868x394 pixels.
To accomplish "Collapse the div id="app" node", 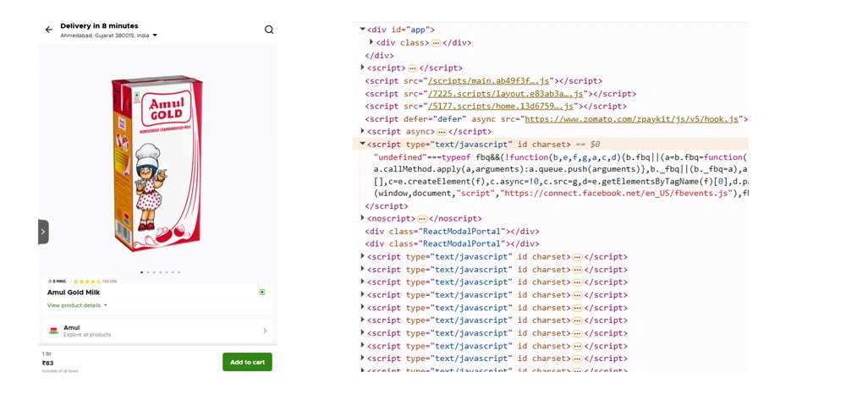I will [x=363, y=30].
